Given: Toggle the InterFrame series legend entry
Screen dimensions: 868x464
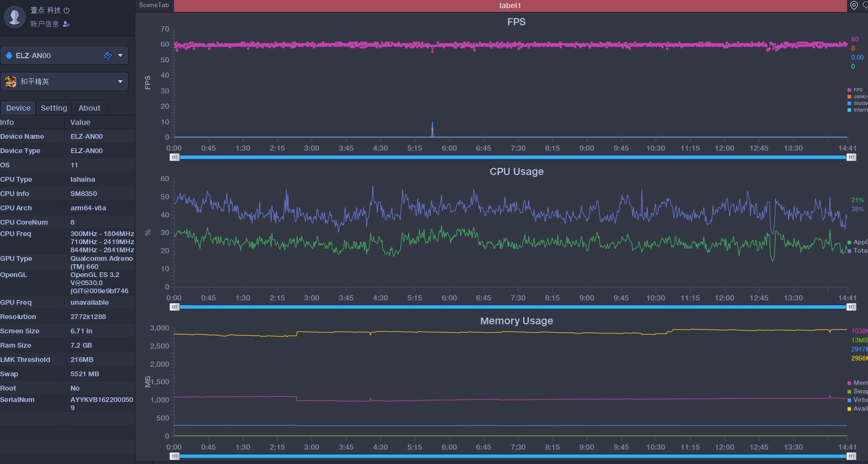Looking at the screenshot, I should tap(858, 110).
